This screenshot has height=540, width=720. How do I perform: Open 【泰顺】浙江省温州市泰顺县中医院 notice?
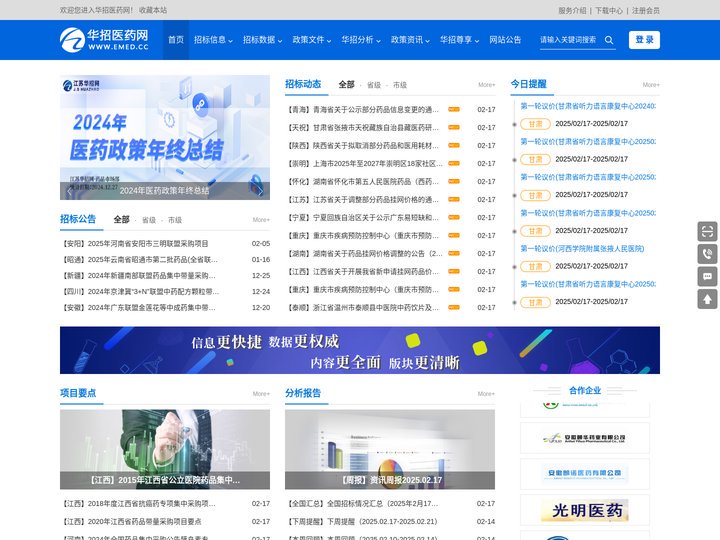pos(363,308)
